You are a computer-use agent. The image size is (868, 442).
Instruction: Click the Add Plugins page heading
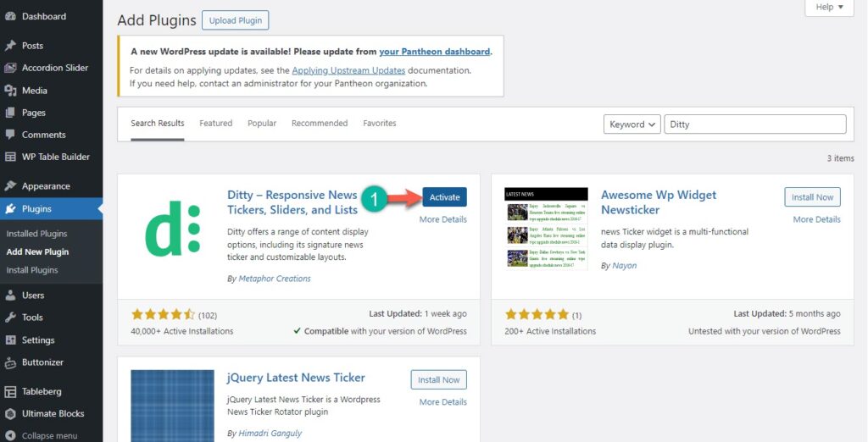pos(157,20)
